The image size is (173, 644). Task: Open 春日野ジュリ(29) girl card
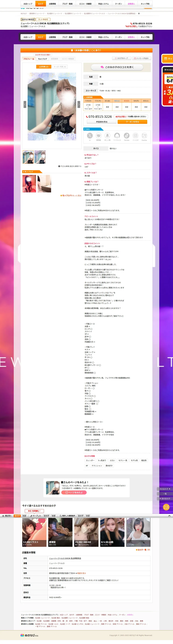(x=86, y=532)
